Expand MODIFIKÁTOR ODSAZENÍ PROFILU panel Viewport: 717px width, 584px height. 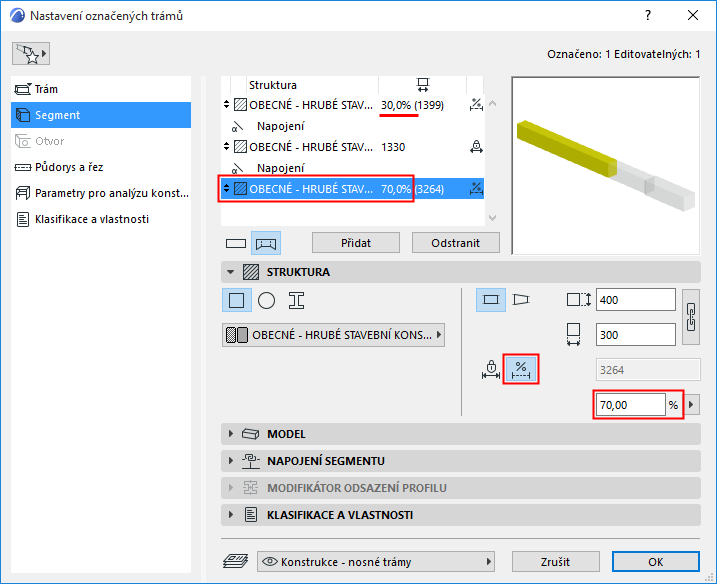coord(230,488)
